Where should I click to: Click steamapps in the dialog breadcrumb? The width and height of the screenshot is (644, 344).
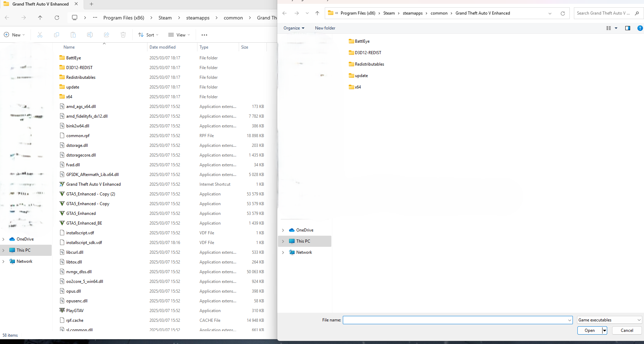[x=413, y=13]
